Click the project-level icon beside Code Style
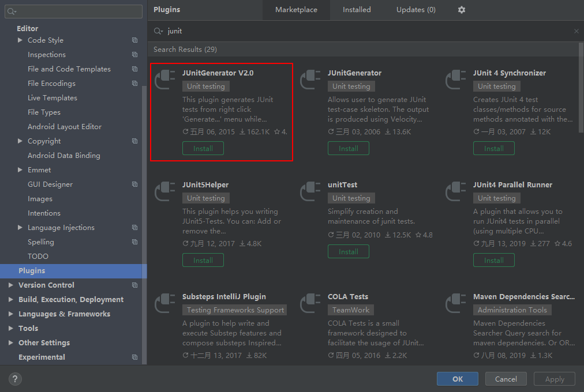The width and height of the screenshot is (584, 392). point(135,40)
